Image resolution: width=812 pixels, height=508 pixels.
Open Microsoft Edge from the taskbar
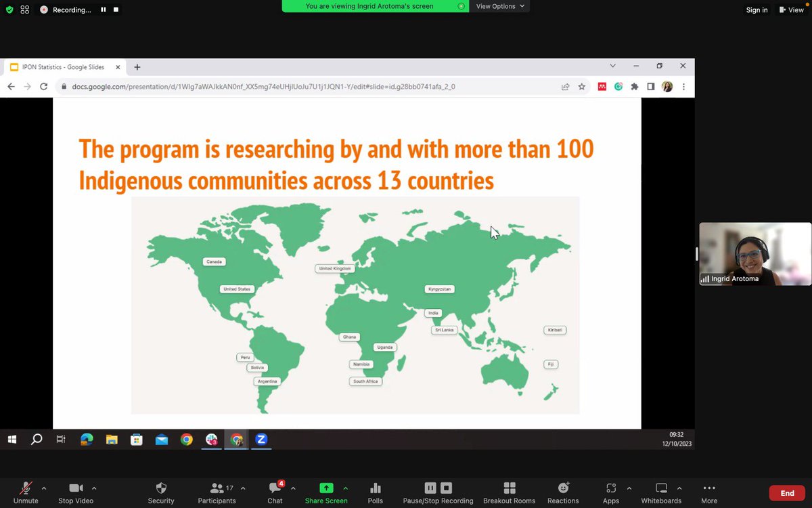(87, 440)
